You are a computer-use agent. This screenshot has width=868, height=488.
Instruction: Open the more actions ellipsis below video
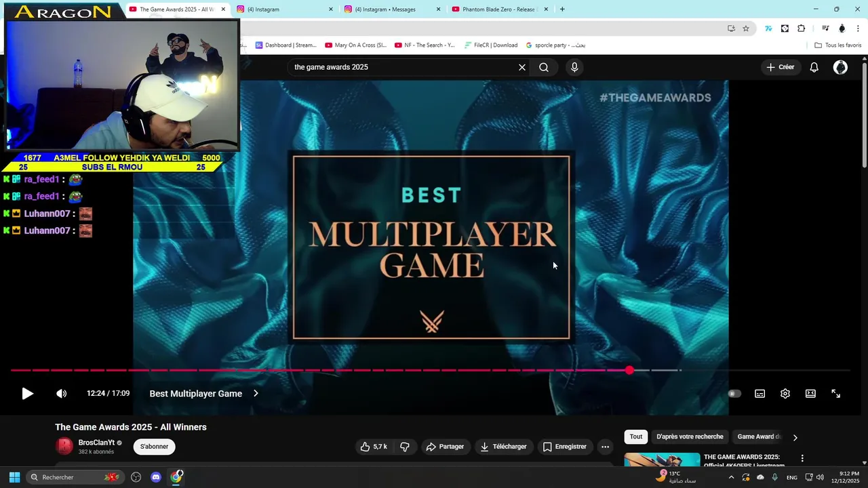click(606, 447)
